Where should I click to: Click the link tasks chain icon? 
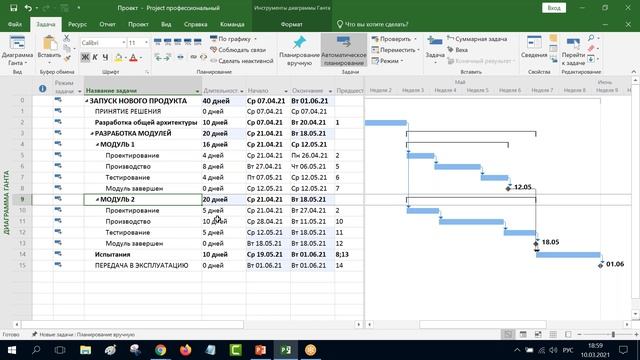(x=193, y=58)
